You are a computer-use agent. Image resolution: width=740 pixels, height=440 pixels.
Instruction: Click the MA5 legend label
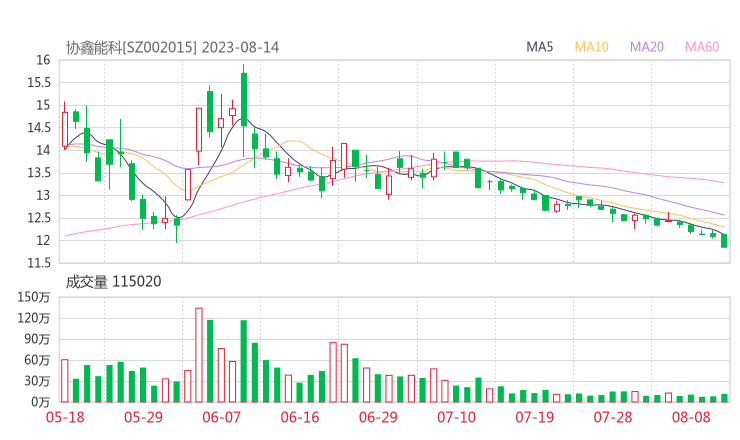[539, 47]
